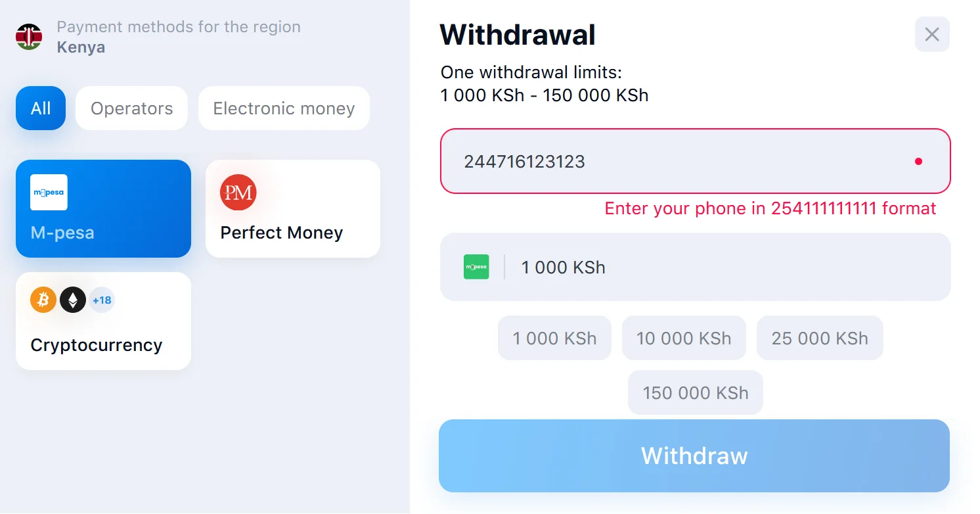This screenshot has width=980, height=514.
Task: Click the Ethereum icon
Action: (x=73, y=300)
